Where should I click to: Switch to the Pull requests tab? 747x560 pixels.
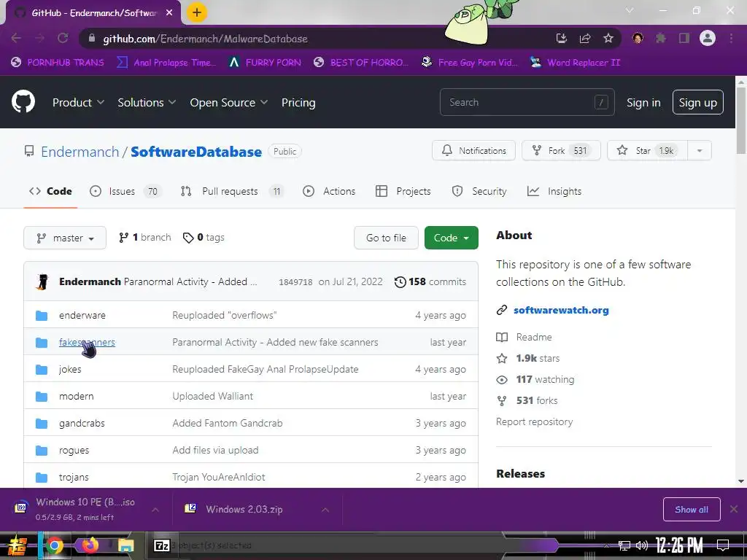pyautogui.click(x=232, y=191)
